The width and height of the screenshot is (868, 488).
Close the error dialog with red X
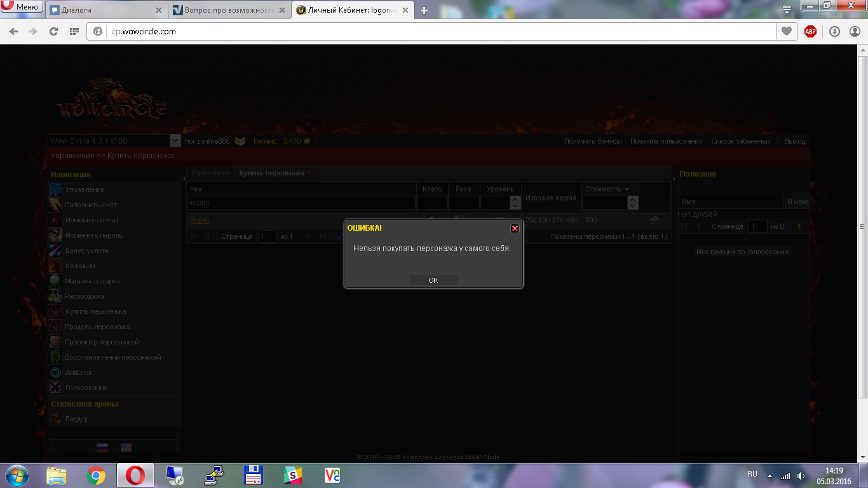(515, 228)
